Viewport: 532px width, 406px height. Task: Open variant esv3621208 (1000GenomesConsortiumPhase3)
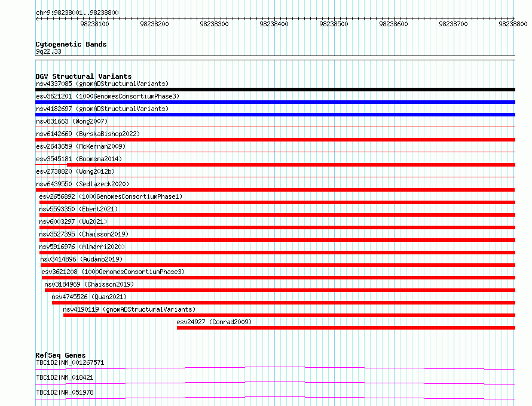(x=113, y=272)
